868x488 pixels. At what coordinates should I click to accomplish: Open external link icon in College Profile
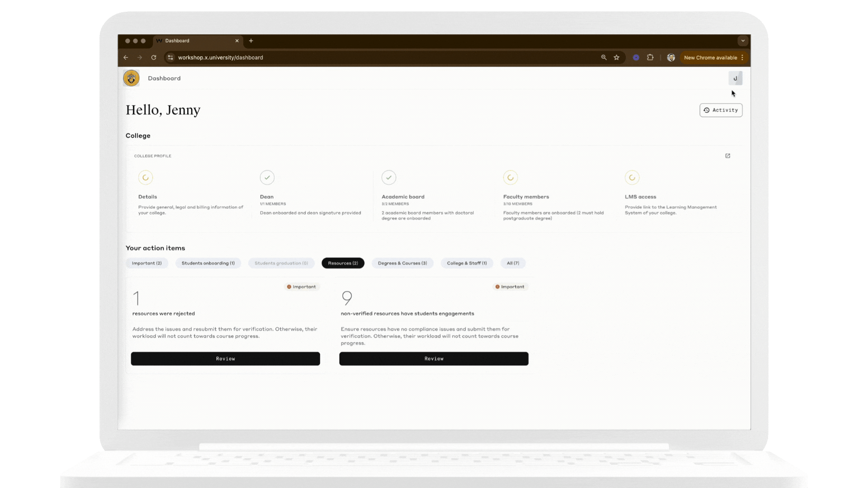[727, 156]
